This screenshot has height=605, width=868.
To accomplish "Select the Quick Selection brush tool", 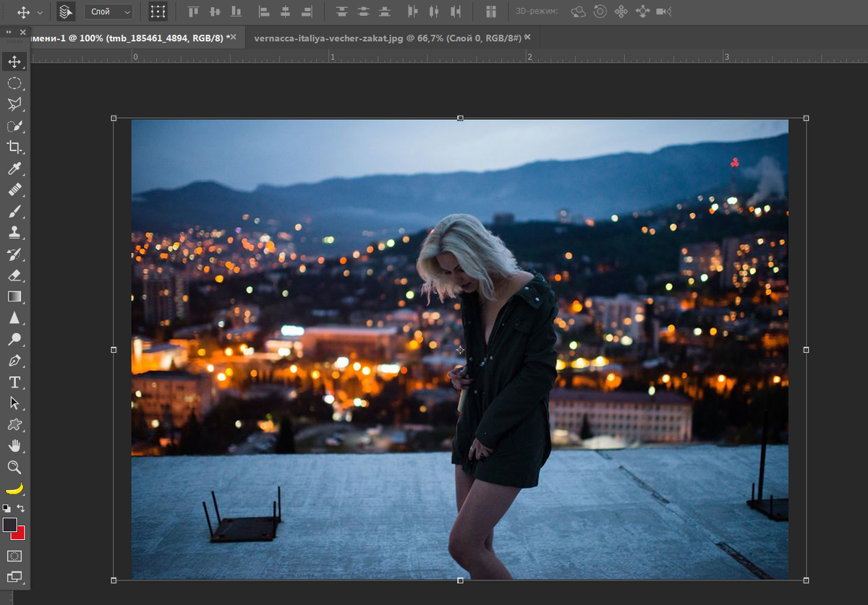I will (x=14, y=126).
